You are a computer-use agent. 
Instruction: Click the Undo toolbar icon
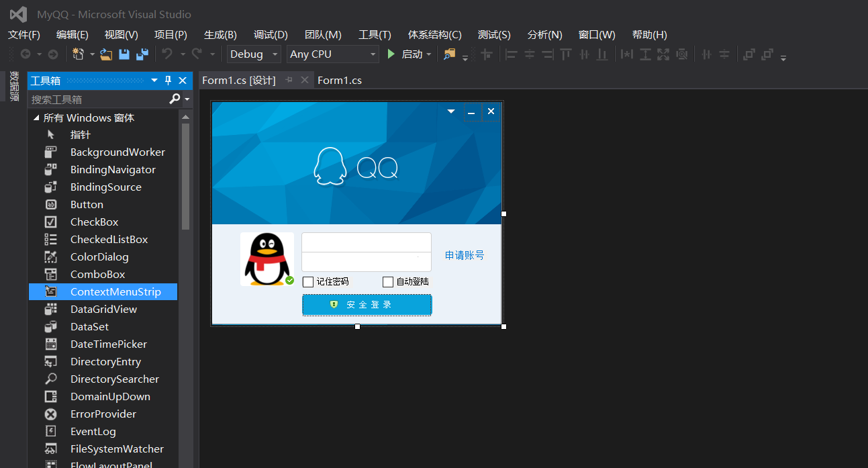167,54
